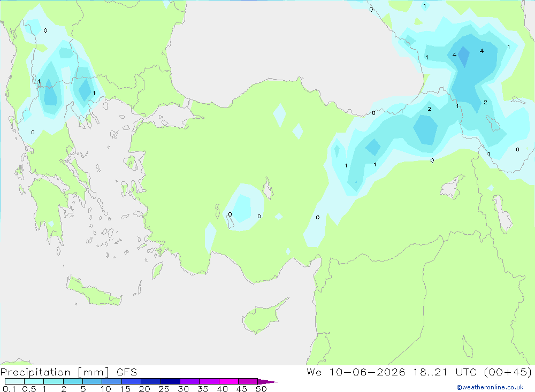Click the 2–5 mm legend swatch

pyautogui.click(x=73, y=381)
